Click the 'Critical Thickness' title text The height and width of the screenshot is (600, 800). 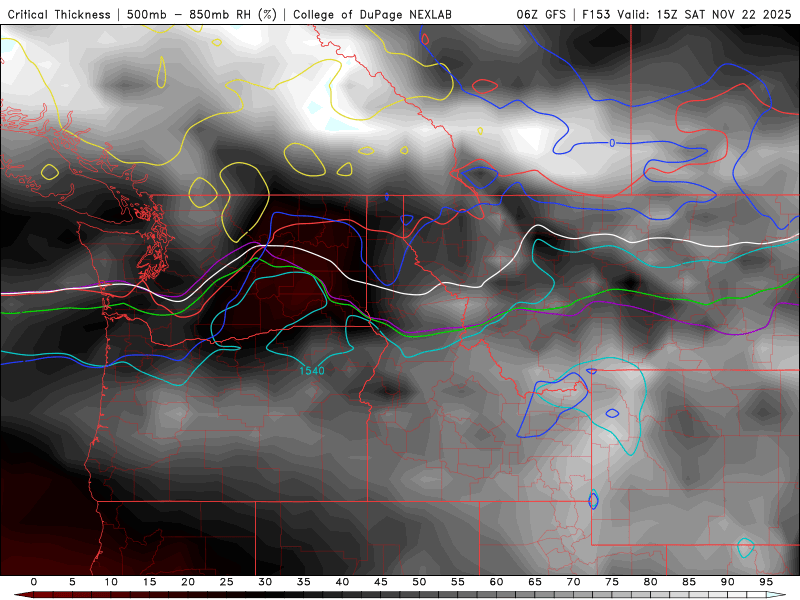(59, 15)
